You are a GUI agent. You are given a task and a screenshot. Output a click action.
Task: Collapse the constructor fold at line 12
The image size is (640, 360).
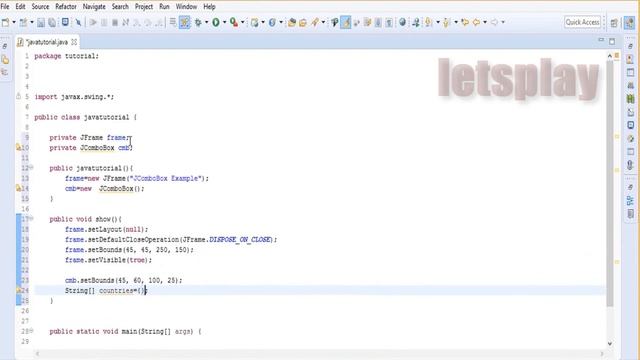(31, 167)
